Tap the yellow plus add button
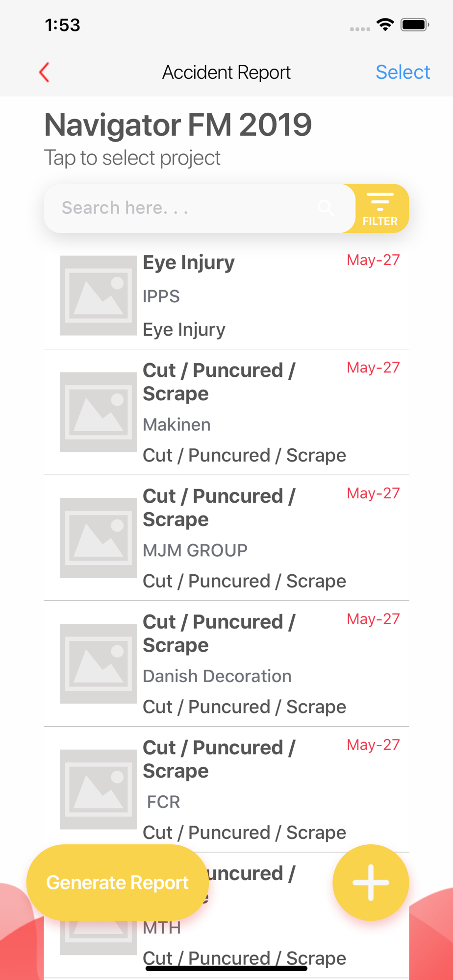This screenshot has width=453, height=980. [371, 882]
